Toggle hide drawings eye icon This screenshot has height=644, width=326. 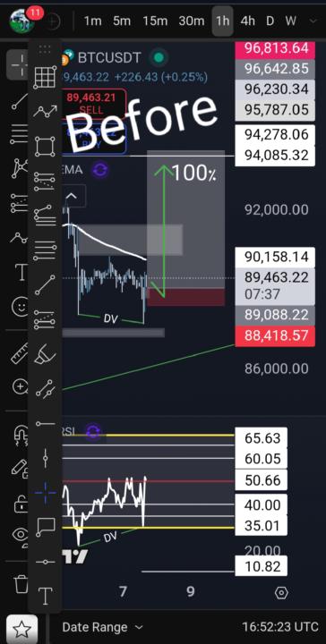[21, 536]
